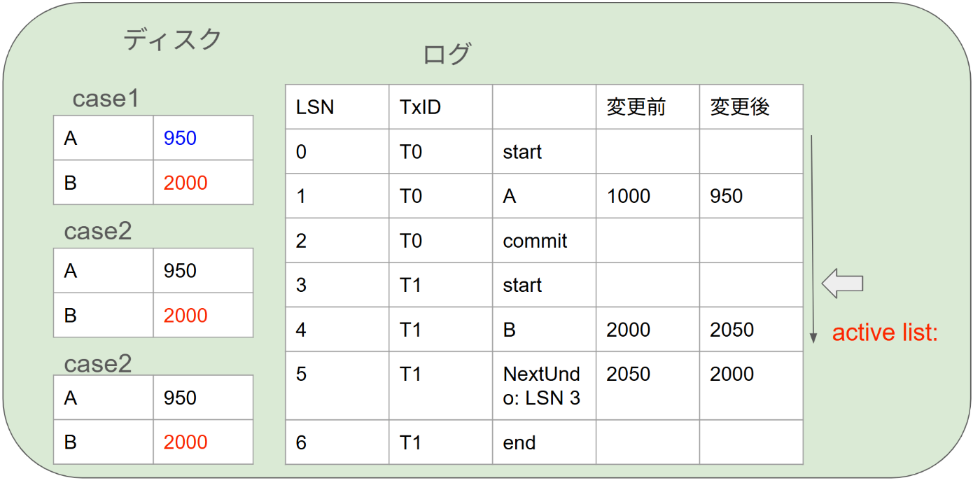Select the TxID column header

(x=441, y=107)
